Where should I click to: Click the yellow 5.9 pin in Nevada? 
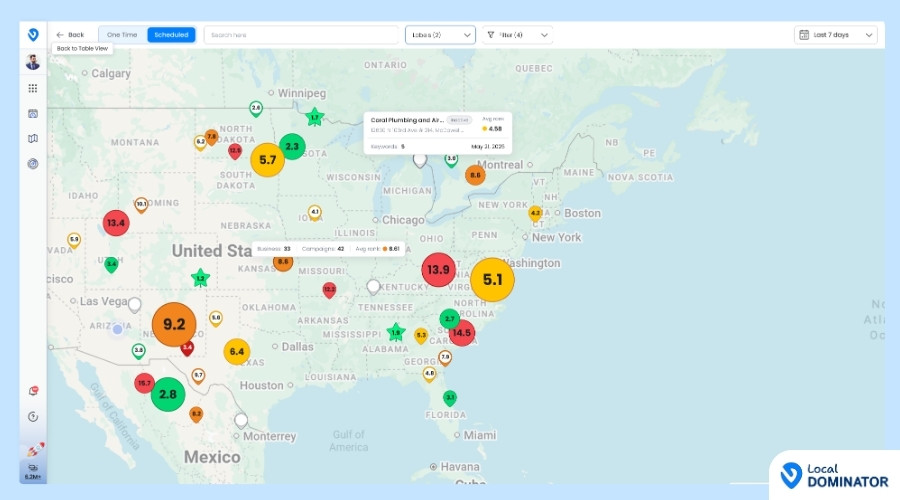[74, 240]
